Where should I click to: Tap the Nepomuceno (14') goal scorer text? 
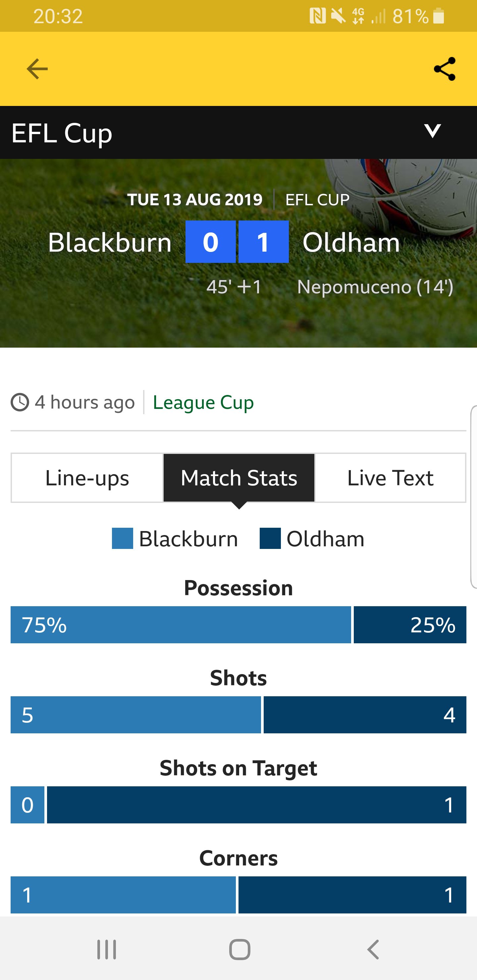pos(375,287)
